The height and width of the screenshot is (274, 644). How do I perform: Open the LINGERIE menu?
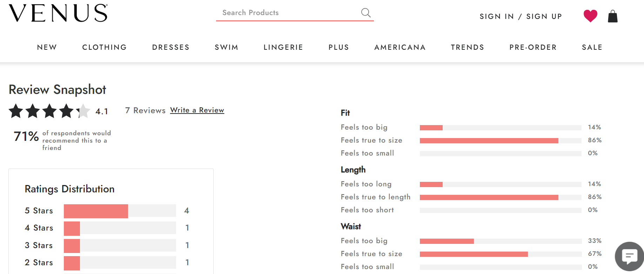click(283, 47)
